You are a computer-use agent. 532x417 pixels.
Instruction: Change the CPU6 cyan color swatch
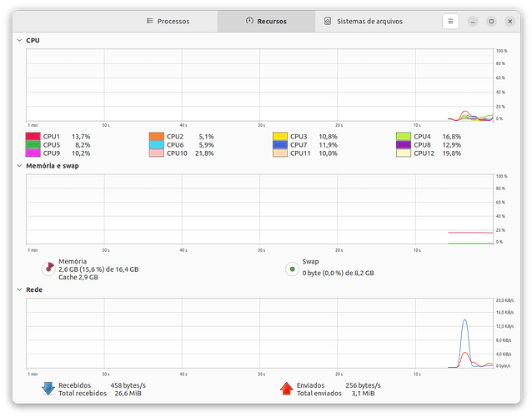157,145
